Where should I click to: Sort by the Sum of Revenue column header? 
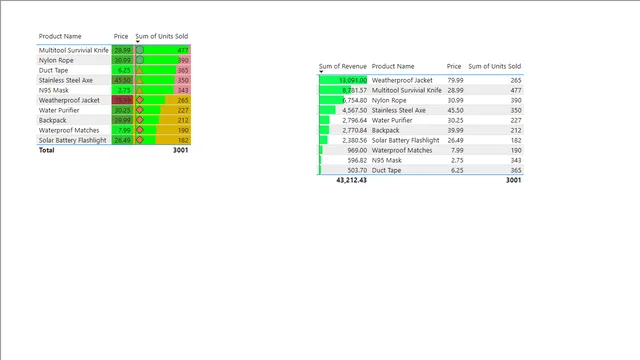[342, 66]
